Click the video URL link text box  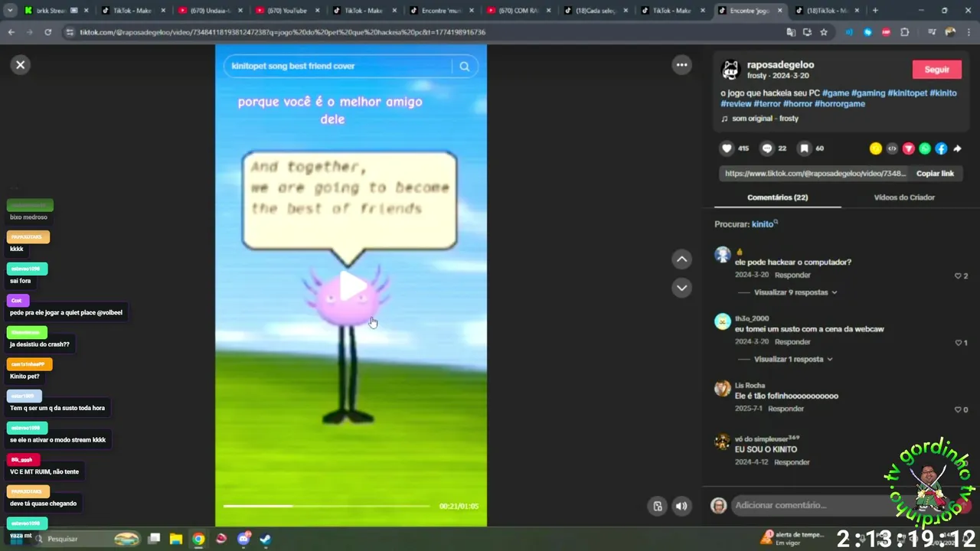(x=815, y=174)
